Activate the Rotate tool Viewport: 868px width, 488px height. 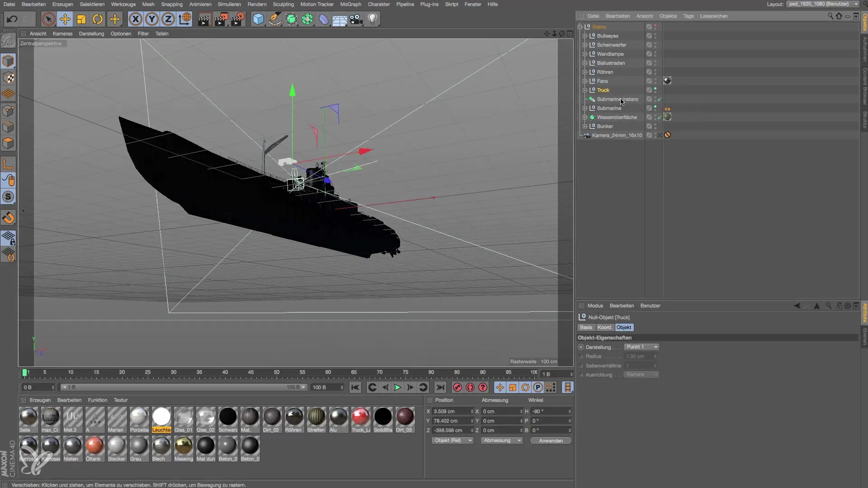click(x=98, y=19)
